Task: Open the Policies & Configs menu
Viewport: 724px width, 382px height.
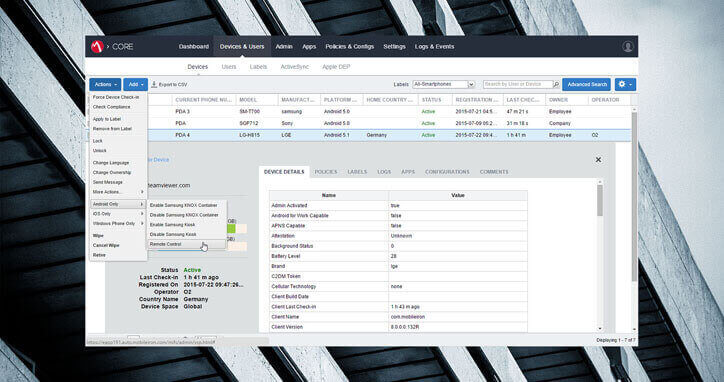Action: 350,47
